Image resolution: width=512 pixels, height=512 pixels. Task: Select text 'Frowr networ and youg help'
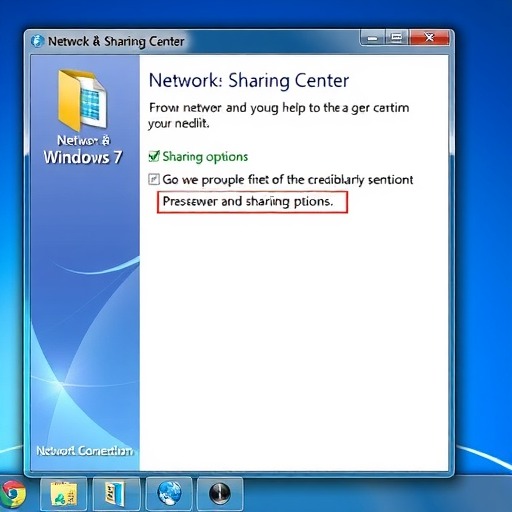227,108
